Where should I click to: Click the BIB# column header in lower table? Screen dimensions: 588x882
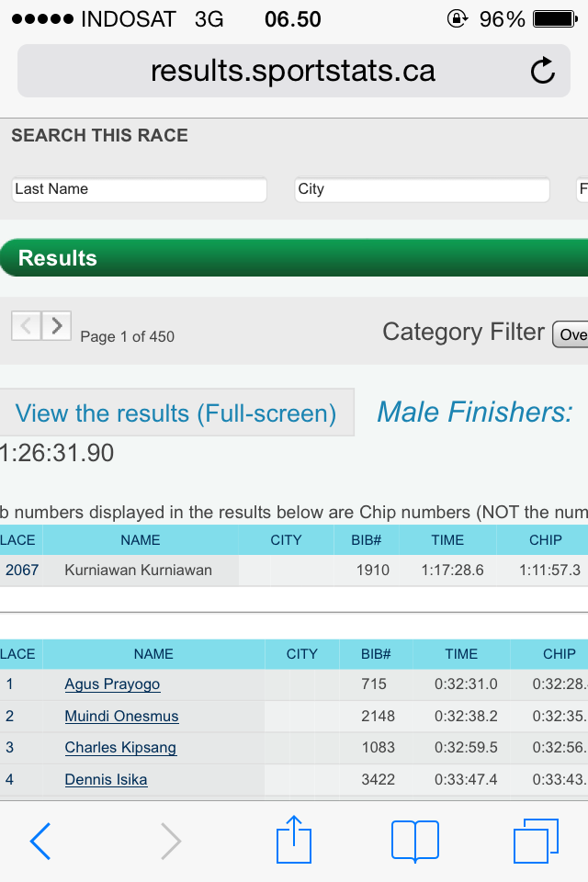[376, 653]
